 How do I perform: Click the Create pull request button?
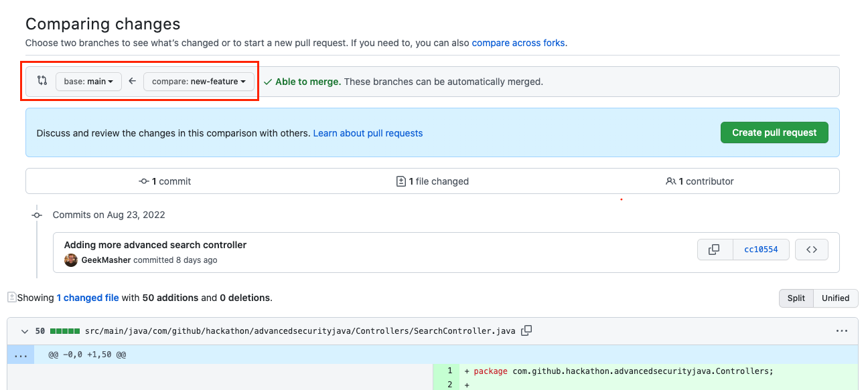click(x=774, y=132)
